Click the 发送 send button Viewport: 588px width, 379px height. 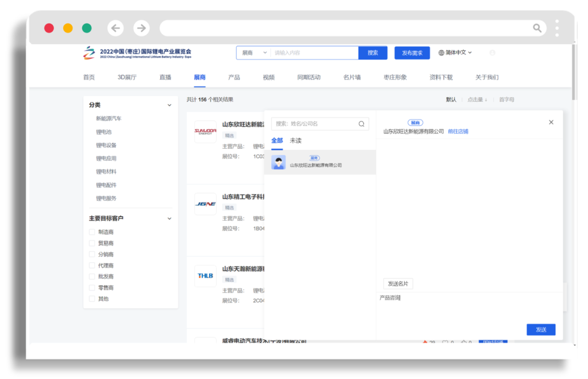tap(541, 329)
